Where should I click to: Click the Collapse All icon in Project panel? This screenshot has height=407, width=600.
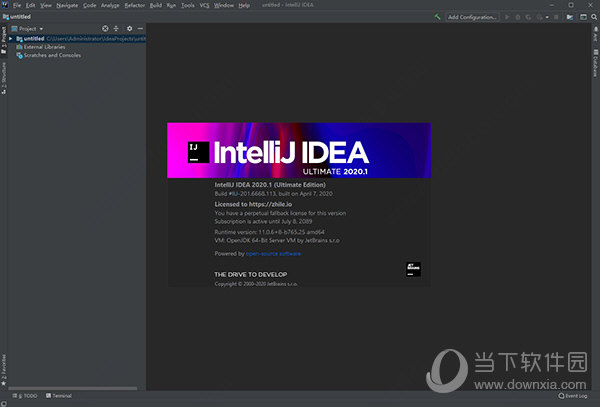tap(116, 29)
